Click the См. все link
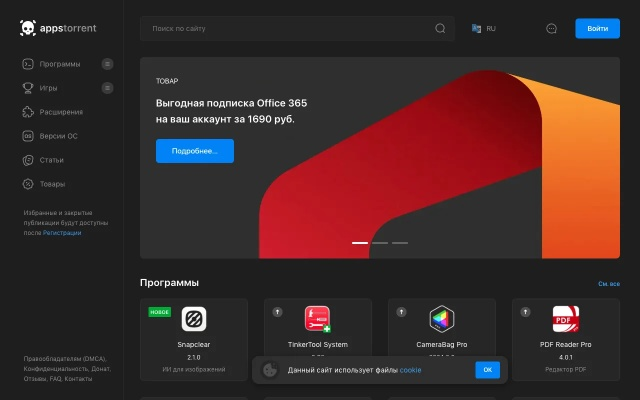640x400 pixels. point(608,284)
